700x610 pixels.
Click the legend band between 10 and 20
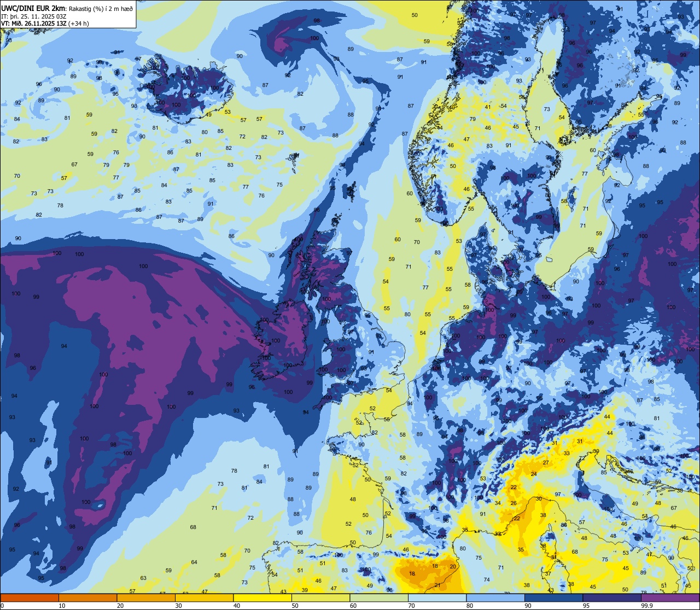point(87,597)
